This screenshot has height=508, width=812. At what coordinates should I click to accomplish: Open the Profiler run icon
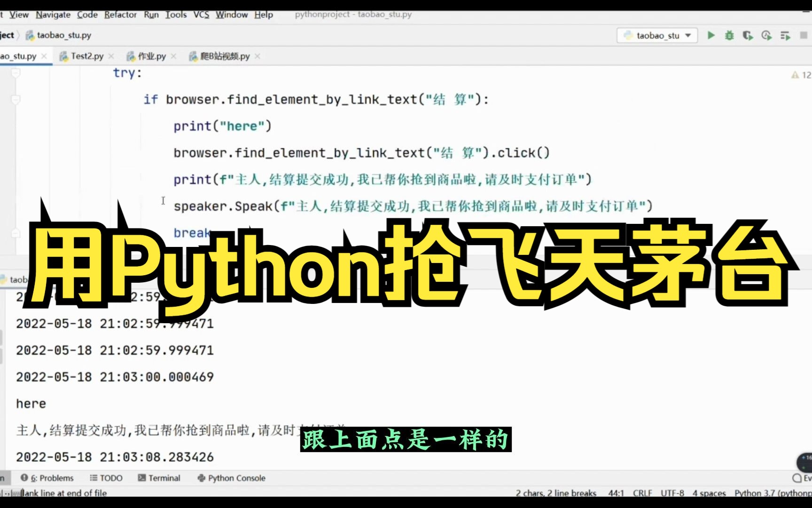coord(766,35)
